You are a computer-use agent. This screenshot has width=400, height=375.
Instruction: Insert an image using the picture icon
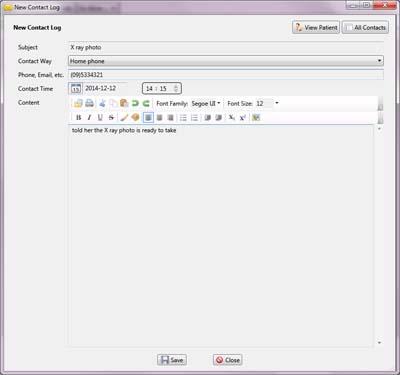[256, 117]
